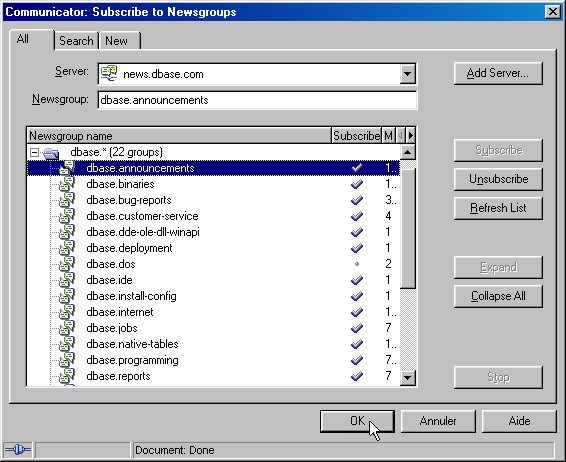Click the dbase.ide newsgroup icon

(67, 280)
